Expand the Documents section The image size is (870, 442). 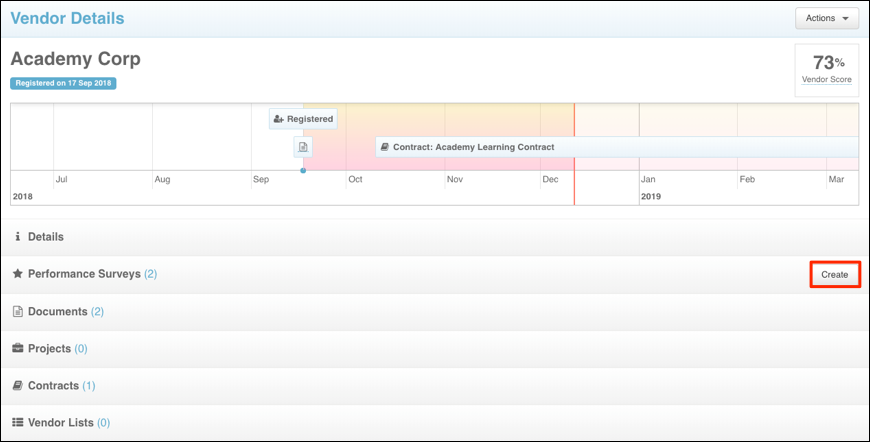[x=58, y=312]
